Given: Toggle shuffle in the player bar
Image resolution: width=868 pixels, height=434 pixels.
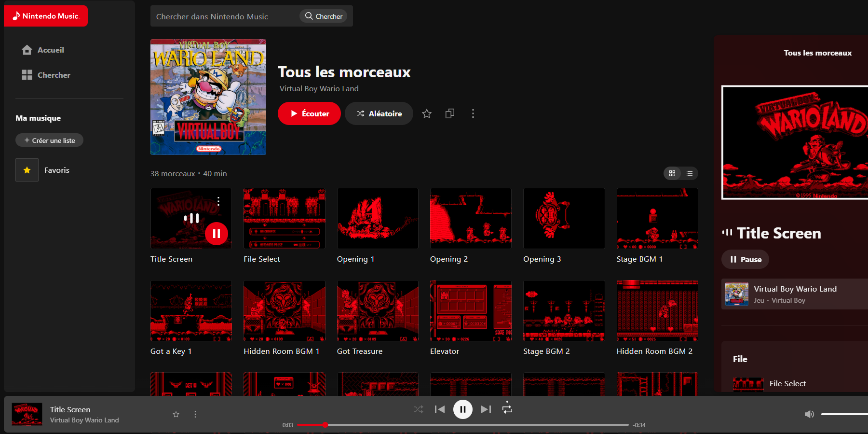Looking at the screenshot, I should click(x=418, y=409).
